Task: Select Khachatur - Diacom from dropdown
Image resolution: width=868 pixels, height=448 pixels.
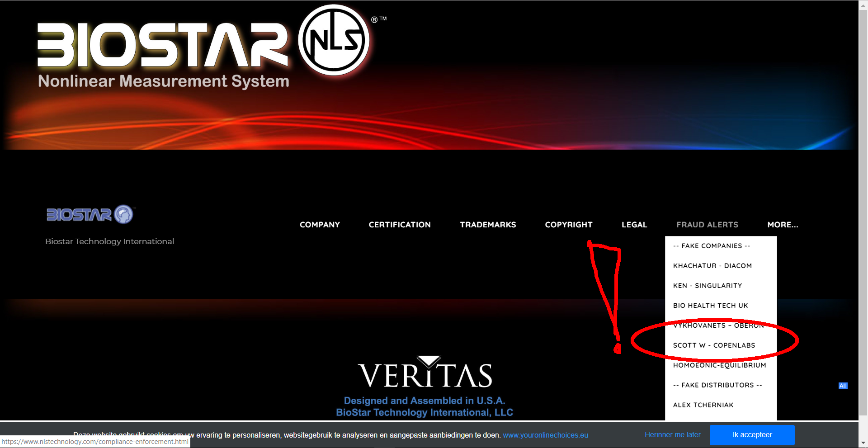Action: 712,266
